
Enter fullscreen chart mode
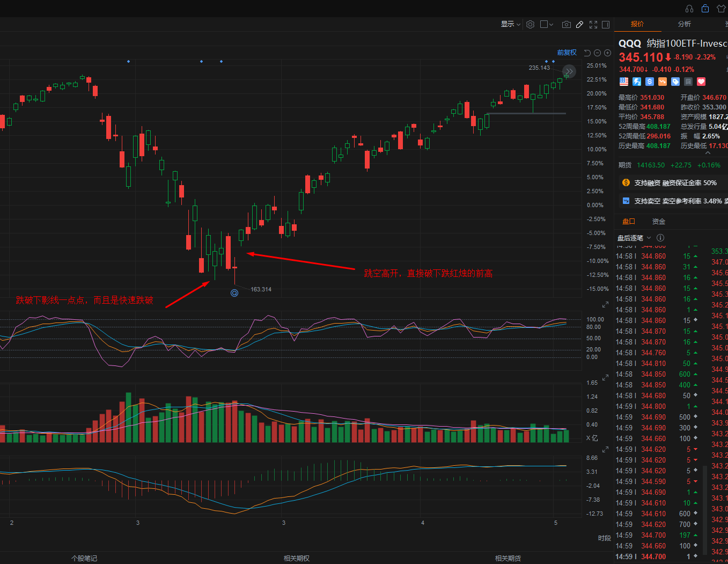point(593,24)
